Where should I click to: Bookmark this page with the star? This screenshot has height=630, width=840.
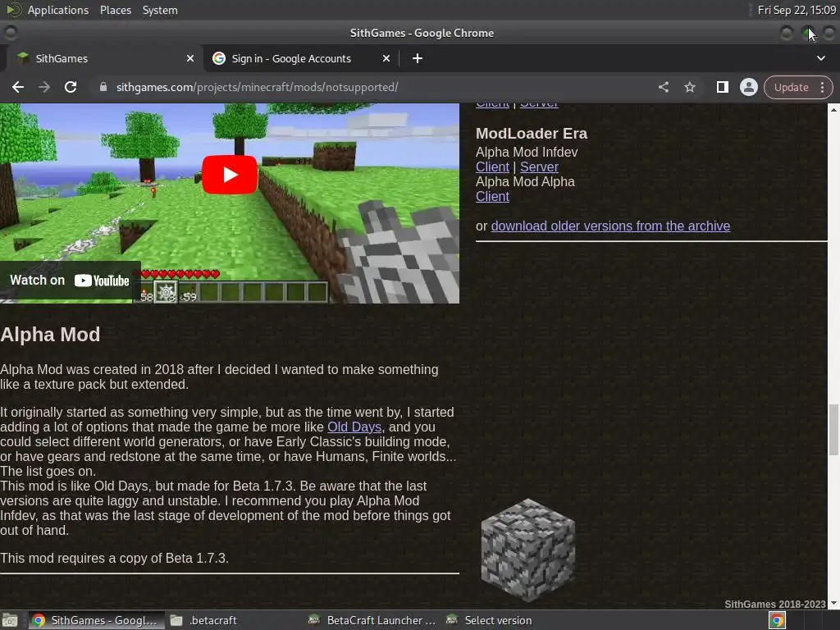pos(690,87)
